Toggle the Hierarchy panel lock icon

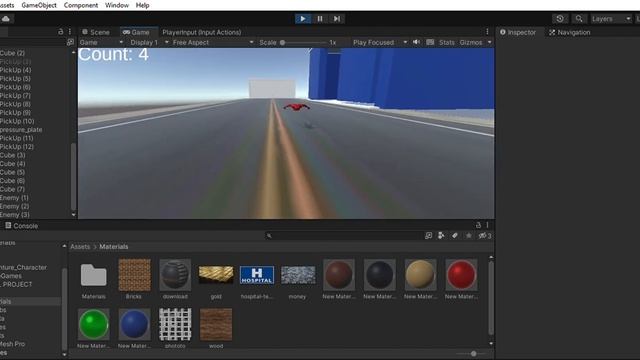coord(60,31)
